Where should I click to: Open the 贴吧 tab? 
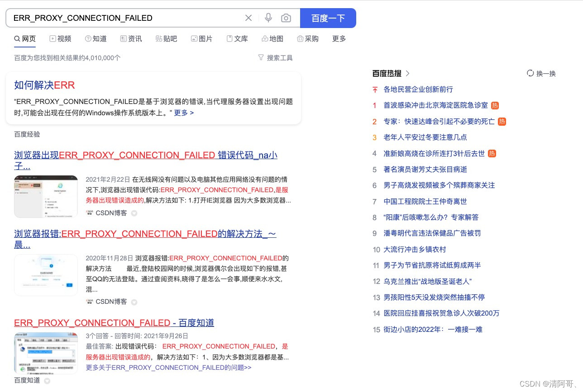click(x=166, y=39)
